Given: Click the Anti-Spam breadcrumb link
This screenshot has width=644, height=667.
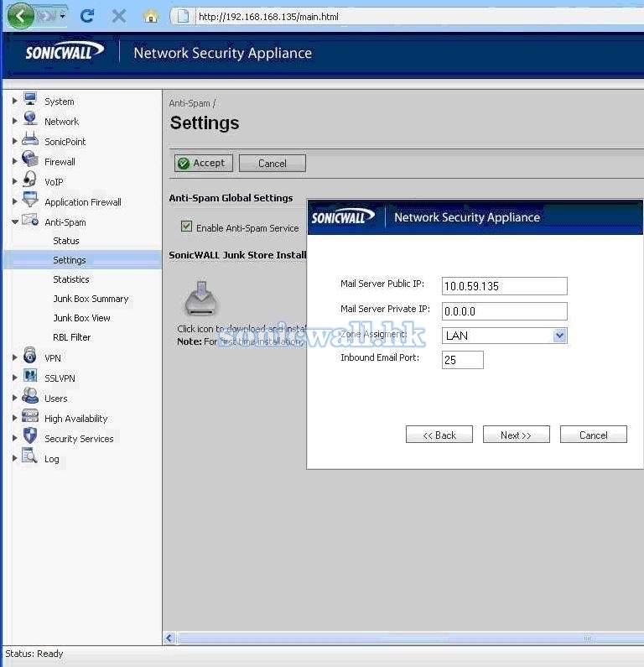Looking at the screenshot, I should coord(190,103).
